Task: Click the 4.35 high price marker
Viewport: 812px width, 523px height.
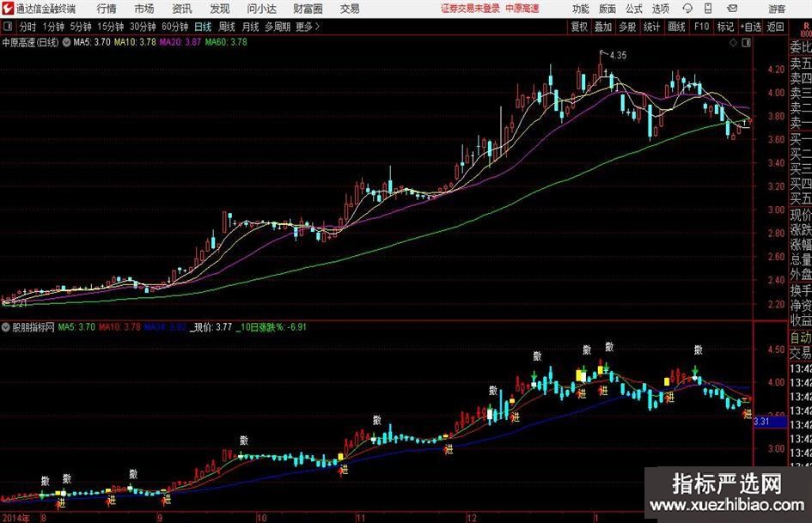Action: (618, 56)
